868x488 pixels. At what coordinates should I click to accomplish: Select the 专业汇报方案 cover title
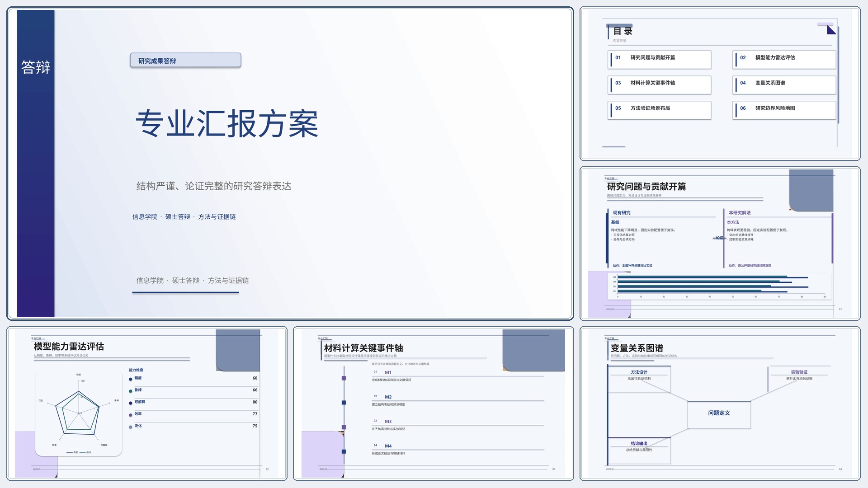point(227,123)
